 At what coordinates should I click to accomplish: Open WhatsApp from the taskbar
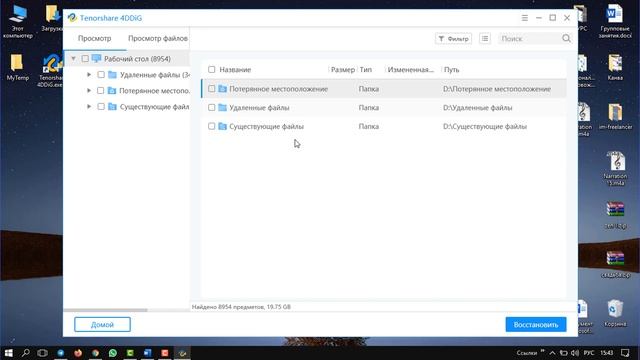pos(113,353)
